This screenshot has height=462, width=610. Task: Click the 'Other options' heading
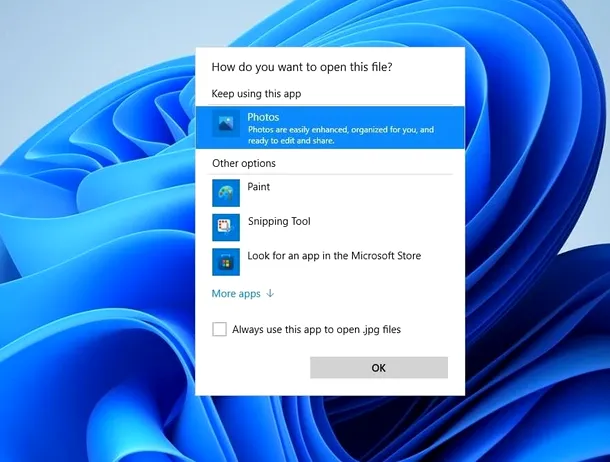pos(244,163)
